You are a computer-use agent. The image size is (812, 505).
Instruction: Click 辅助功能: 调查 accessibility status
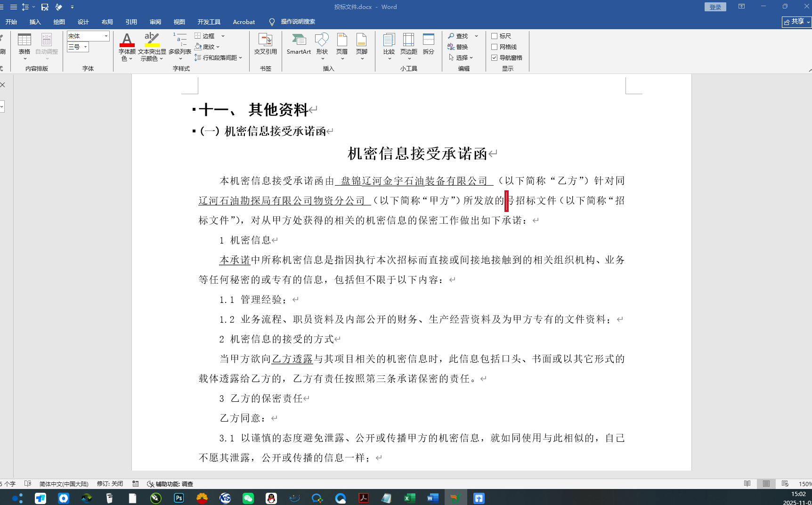click(170, 484)
